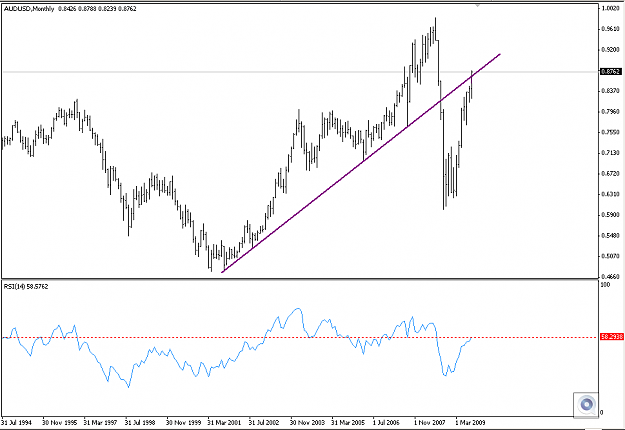This screenshot has width=625, height=430.
Task: Click the 0.5480 price axis label
Action: tap(610, 235)
